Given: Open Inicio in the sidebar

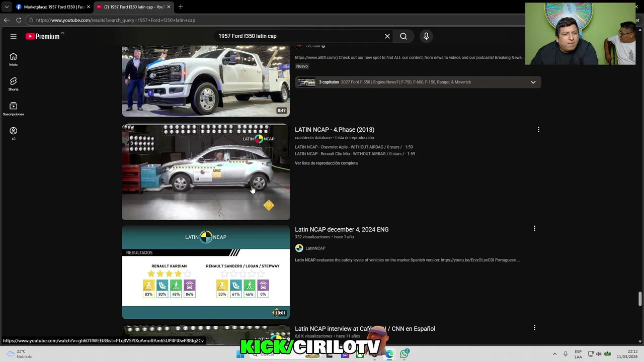Looking at the screenshot, I should (x=14, y=59).
